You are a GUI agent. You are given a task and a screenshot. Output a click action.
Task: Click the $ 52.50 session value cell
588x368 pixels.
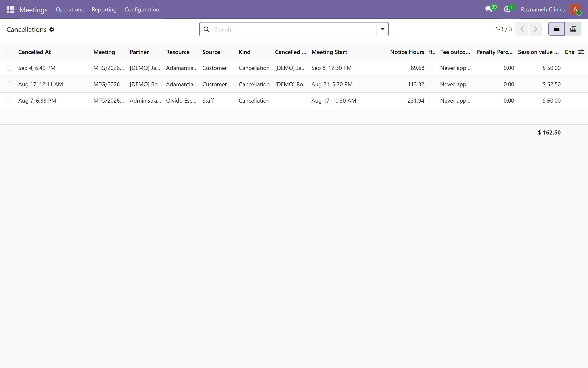pyautogui.click(x=551, y=84)
